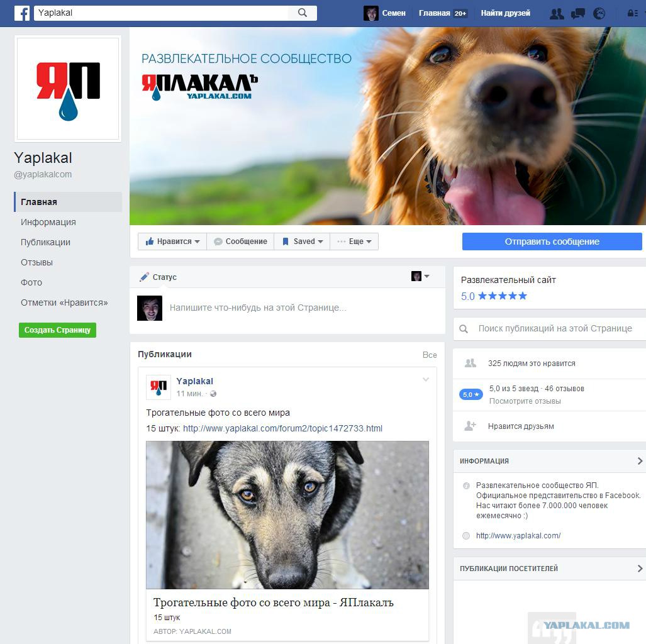Click Нравится друзьям text
Screen dimensions: 646x644
pyautogui.click(x=521, y=426)
